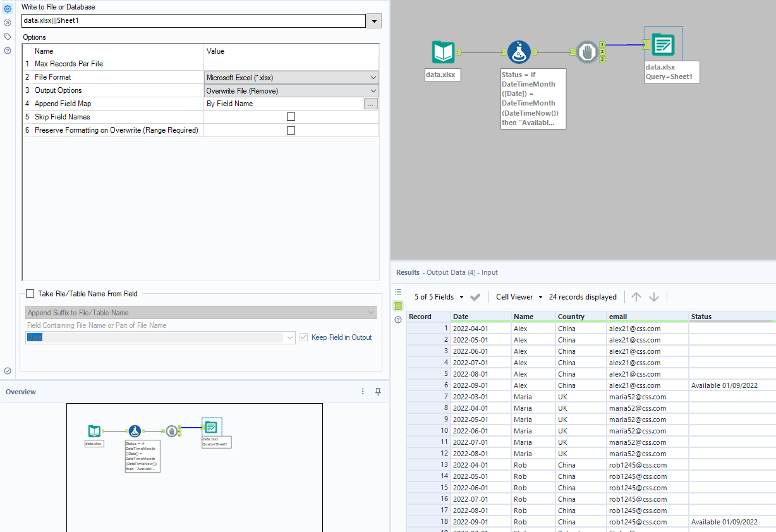Open the Cell Viewer menu
This screenshot has width=776, height=532.
[x=519, y=297]
